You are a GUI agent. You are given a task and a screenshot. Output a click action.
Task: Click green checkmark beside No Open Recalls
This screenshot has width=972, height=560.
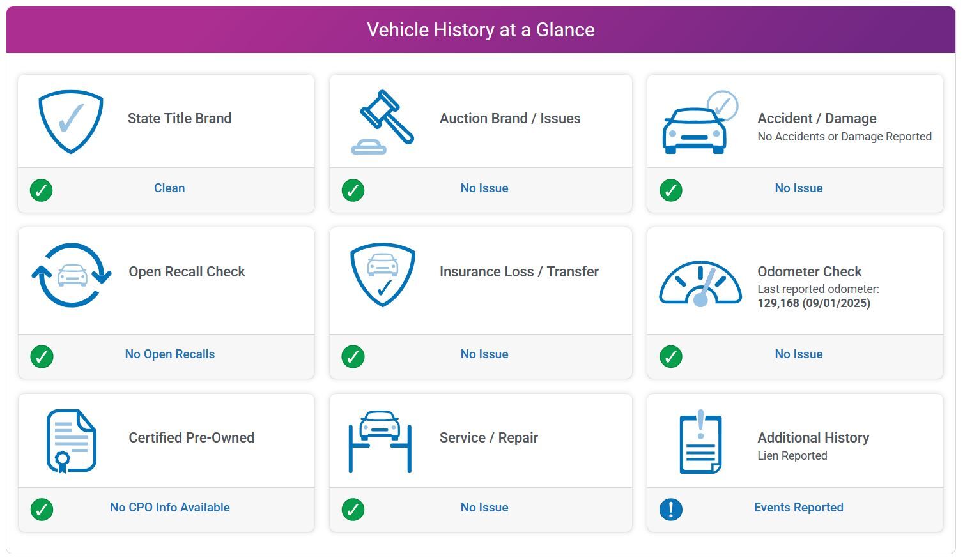point(42,356)
